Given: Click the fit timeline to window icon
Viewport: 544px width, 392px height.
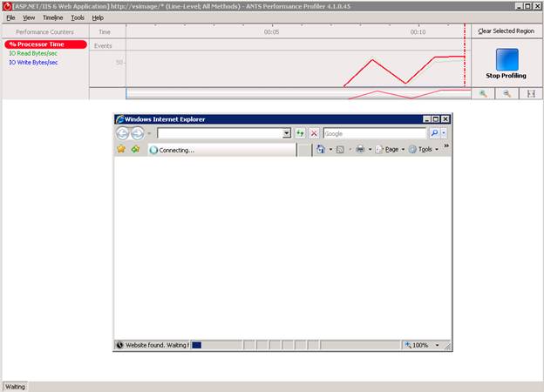Looking at the screenshot, I should coord(531,93).
